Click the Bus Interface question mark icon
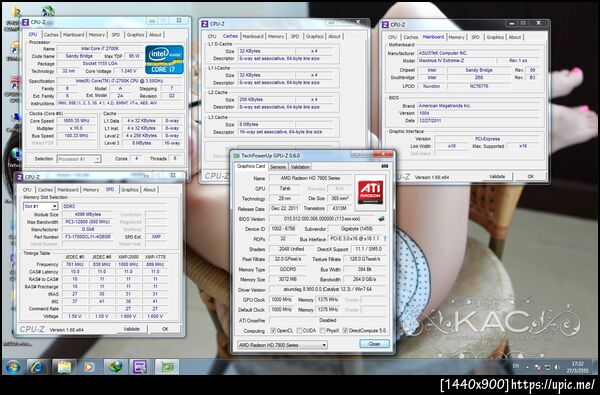600x395 pixels. pyautogui.click(x=385, y=238)
